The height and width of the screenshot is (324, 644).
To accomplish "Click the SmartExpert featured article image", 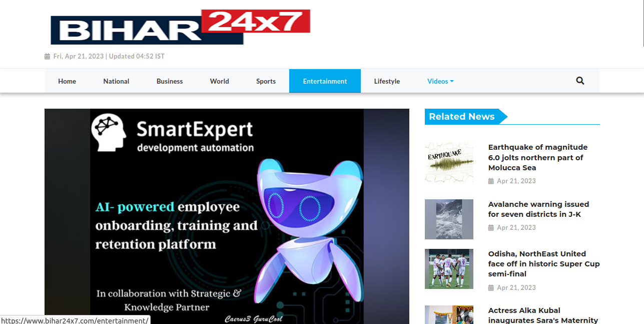I will click(x=227, y=216).
